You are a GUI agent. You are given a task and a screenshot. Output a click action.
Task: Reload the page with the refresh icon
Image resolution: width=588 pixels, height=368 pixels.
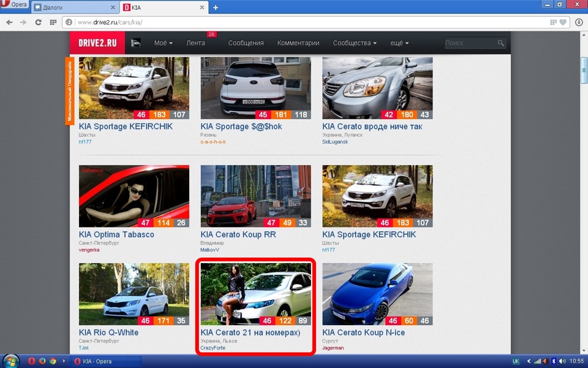38,23
